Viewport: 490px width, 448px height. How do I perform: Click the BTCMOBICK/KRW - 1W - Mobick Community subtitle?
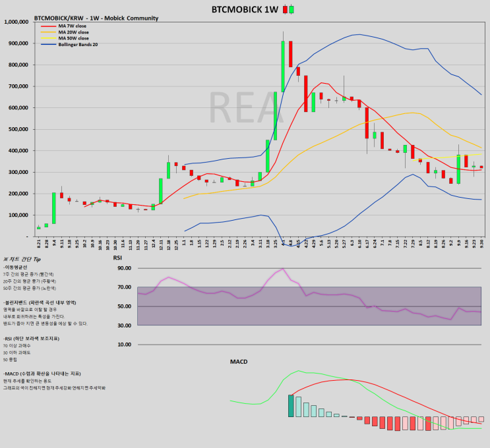pos(96,18)
